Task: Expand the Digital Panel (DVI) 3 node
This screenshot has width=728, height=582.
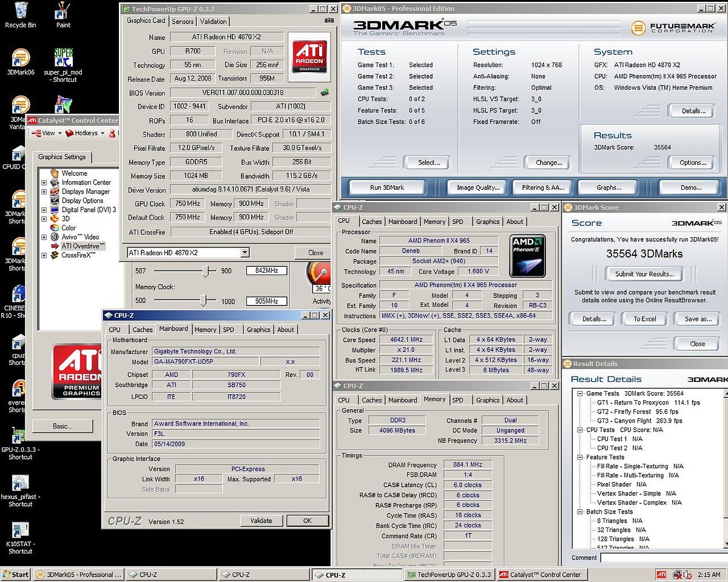Action: [x=44, y=210]
